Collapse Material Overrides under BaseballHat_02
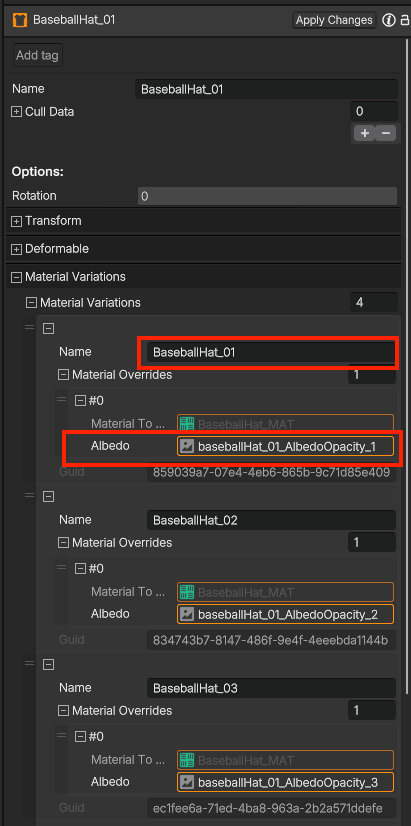Viewport: 411px width, 826px height. pyautogui.click(x=63, y=543)
